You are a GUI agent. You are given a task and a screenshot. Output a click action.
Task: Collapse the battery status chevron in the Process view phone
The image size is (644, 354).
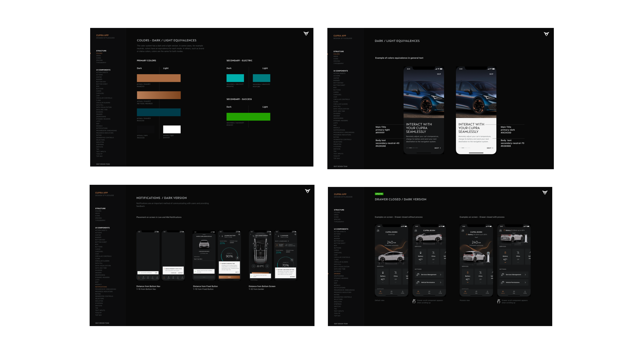click(476, 237)
